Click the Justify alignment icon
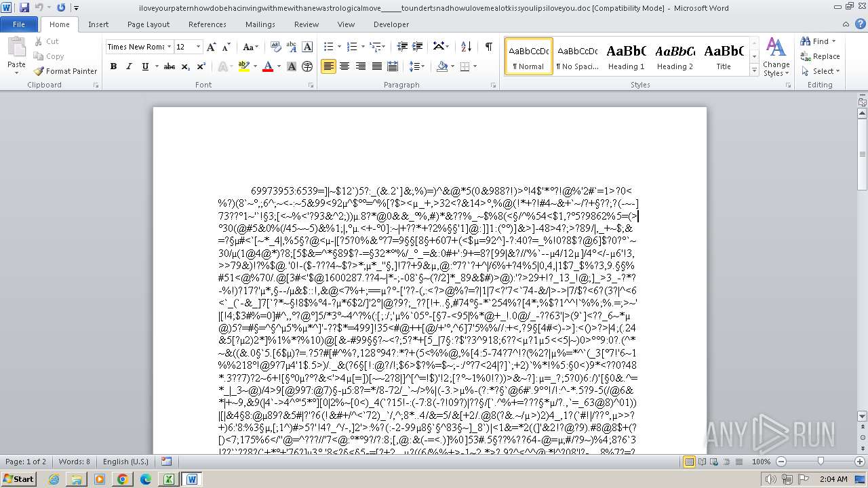 tap(376, 66)
